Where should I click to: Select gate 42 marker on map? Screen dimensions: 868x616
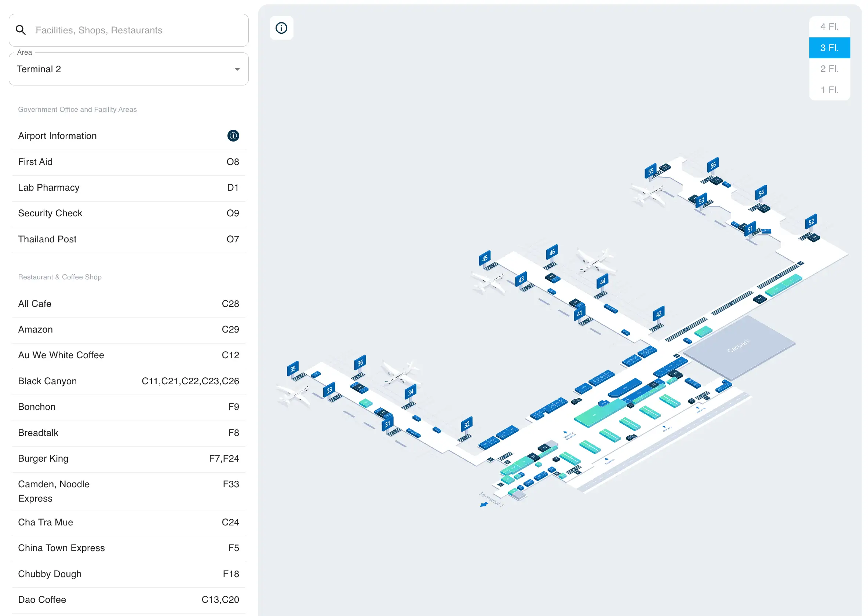(x=659, y=314)
